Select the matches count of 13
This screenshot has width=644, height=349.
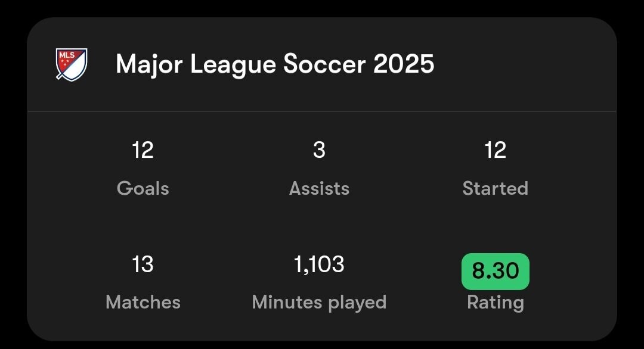tap(143, 264)
